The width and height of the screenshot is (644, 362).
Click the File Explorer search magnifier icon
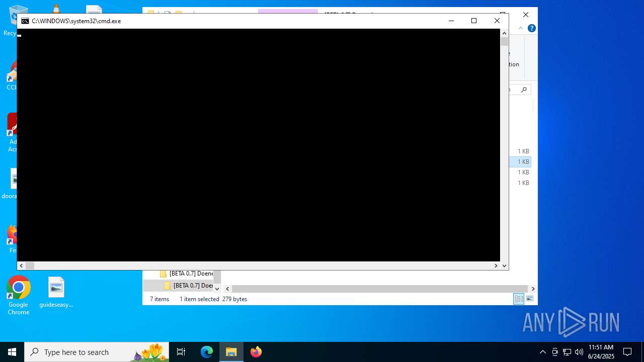point(524,89)
